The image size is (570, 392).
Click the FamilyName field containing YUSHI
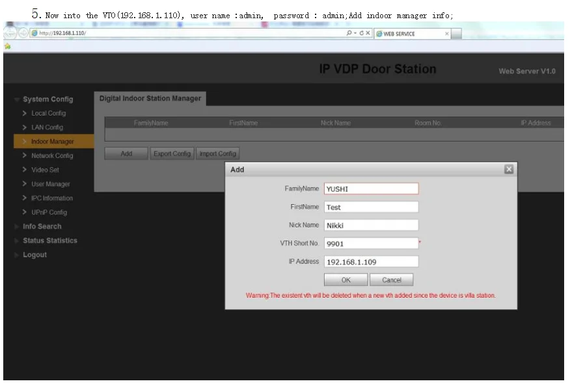[371, 189]
